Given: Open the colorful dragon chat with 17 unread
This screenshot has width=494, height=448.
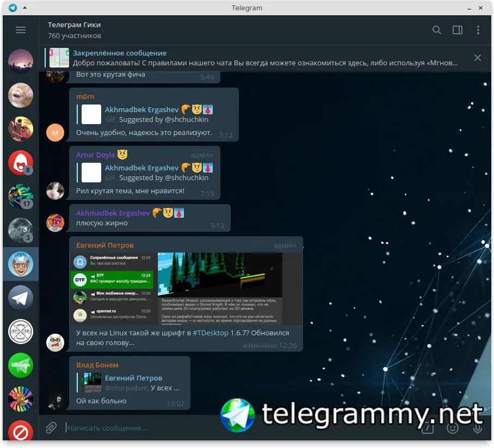Looking at the screenshot, I should click(x=21, y=197).
